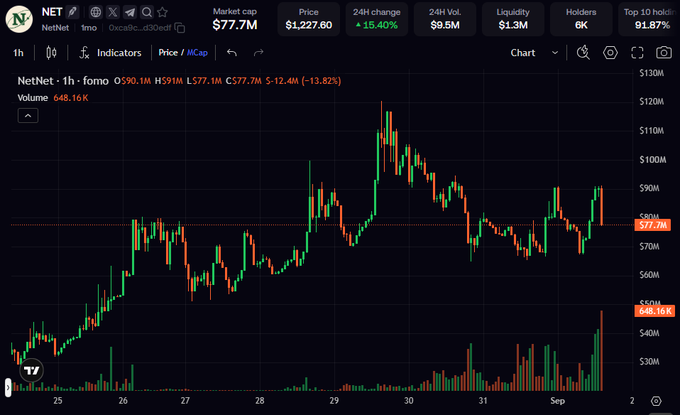This screenshot has height=415, width=680.
Task: Toggle fullscreen chart mode
Action: coord(637,53)
